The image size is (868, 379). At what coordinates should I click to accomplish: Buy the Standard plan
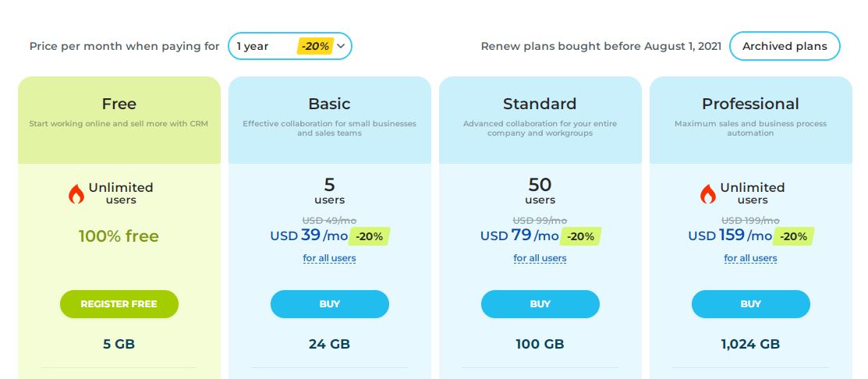(x=540, y=304)
